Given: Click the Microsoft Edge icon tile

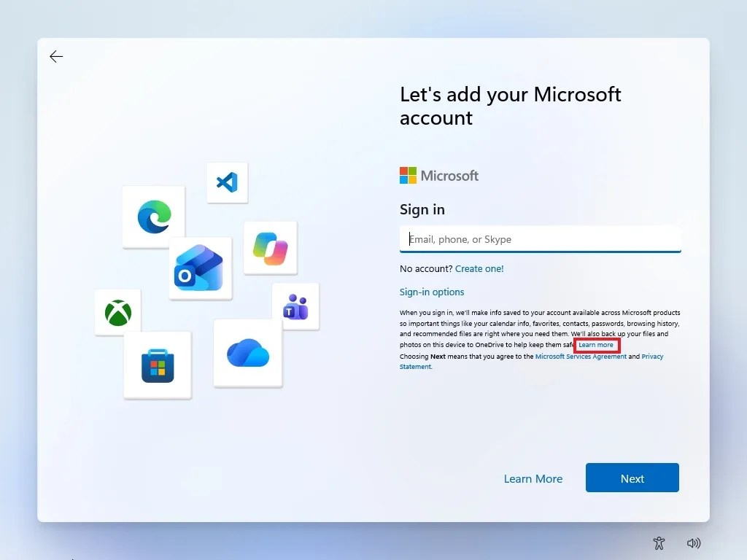Looking at the screenshot, I should pos(153,217).
